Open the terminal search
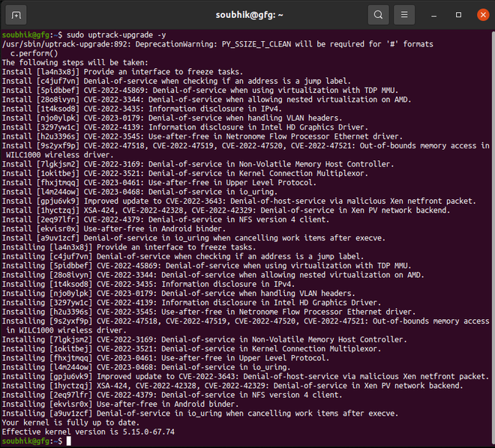The width and height of the screenshot is (495, 448). click(x=378, y=15)
